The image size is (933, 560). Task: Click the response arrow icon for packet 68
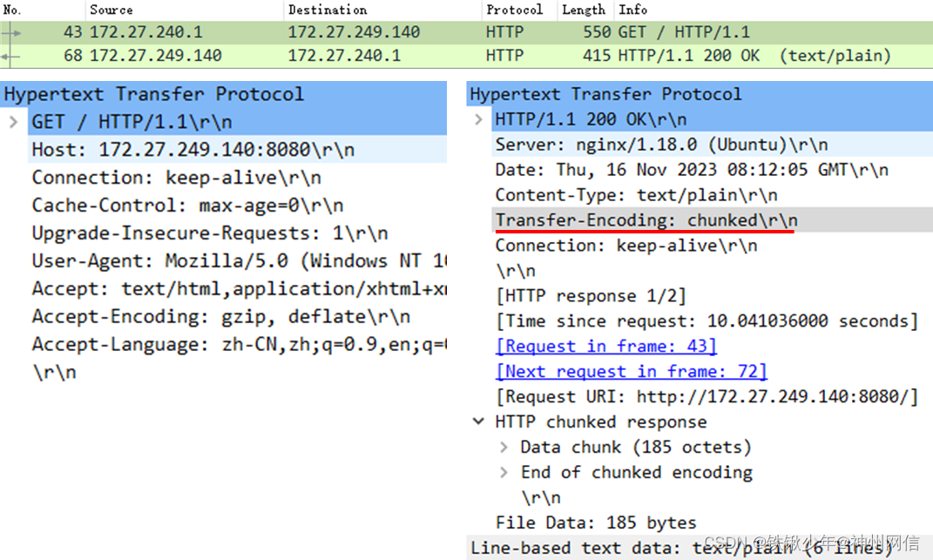10,56
